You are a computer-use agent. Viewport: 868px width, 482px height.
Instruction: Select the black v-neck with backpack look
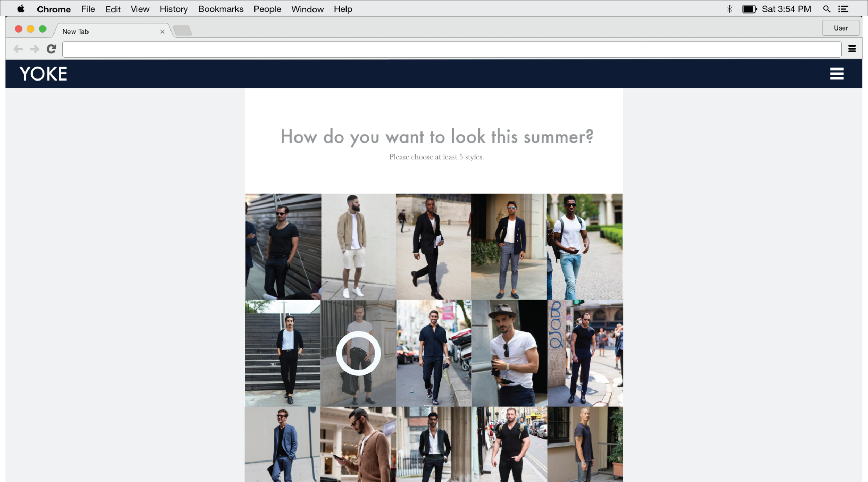coord(510,444)
